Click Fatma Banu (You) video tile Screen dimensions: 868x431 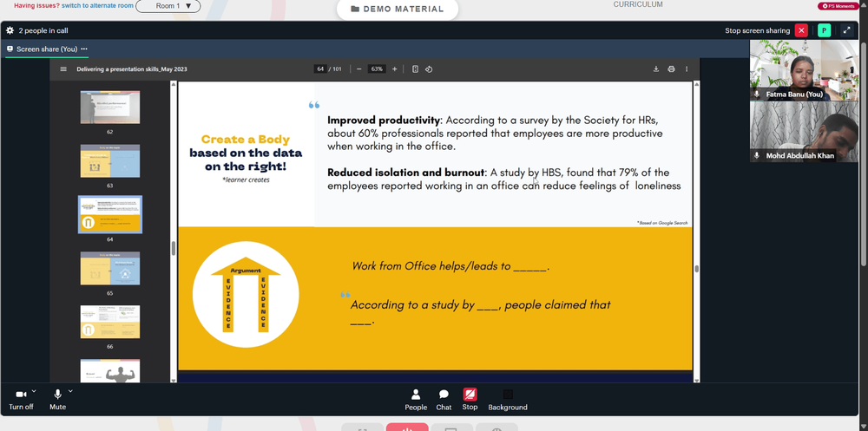[x=805, y=71]
